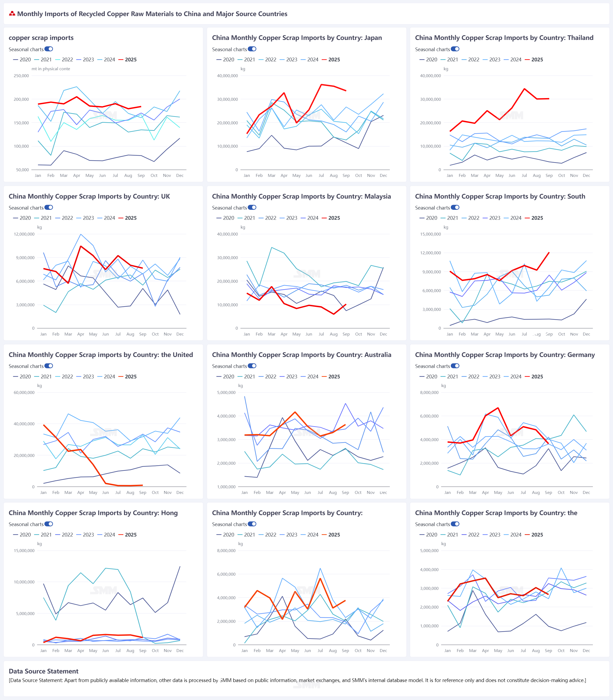This screenshot has width=613, height=700.
Task: Toggle Seasonal charts switch for Thailand chart
Action: point(455,49)
